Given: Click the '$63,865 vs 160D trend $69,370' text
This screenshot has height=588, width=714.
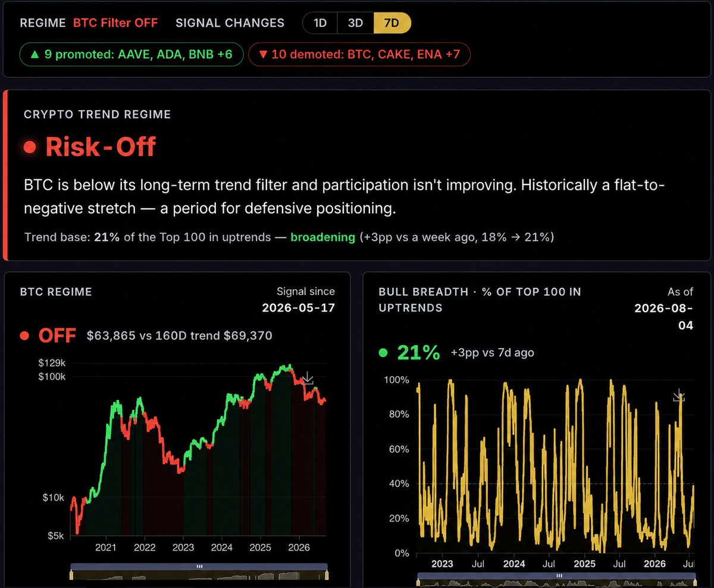Looking at the screenshot, I should 179,336.
